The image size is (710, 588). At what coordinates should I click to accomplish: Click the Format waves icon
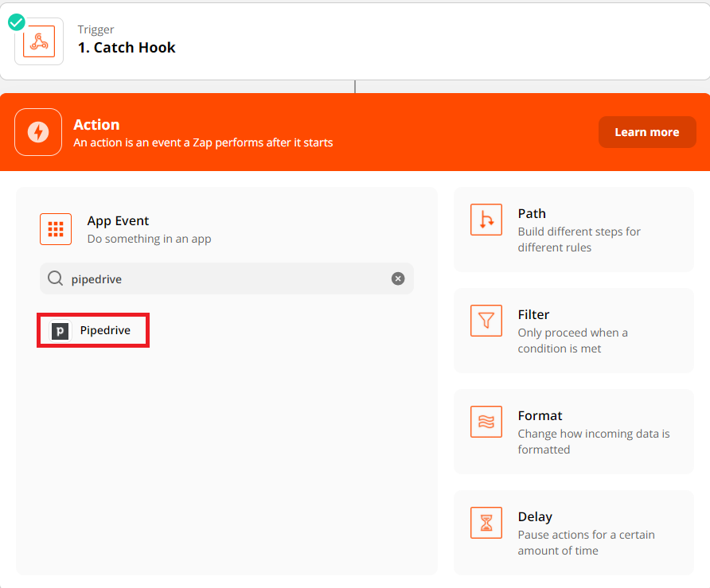tap(486, 422)
